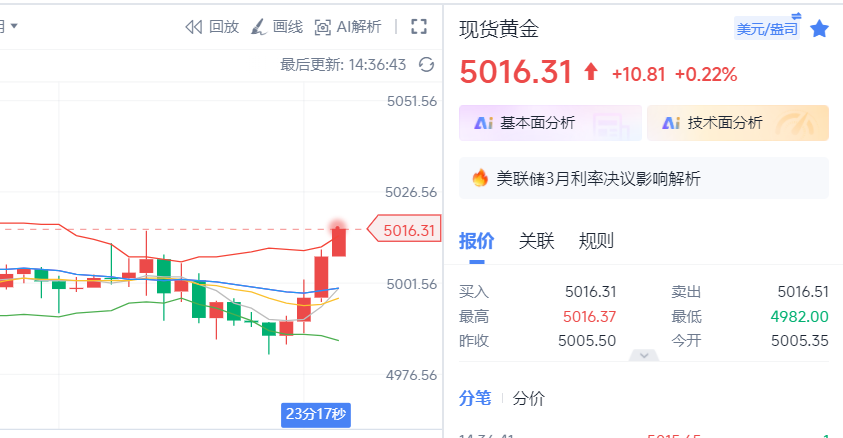Open AI 技术面分析 panel
This screenshot has width=843, height=438.
point(738,123)
